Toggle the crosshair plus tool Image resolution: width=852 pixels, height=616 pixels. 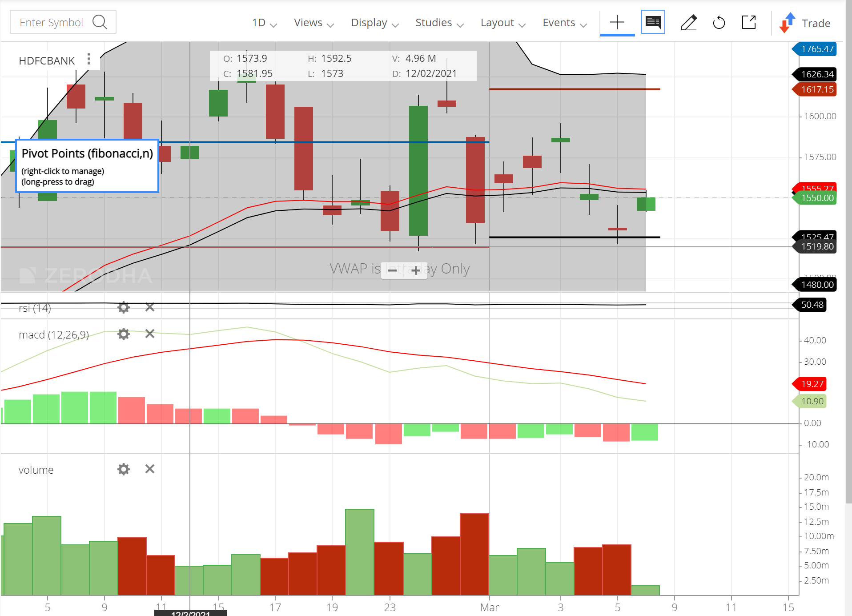click(x=617, y=22)
